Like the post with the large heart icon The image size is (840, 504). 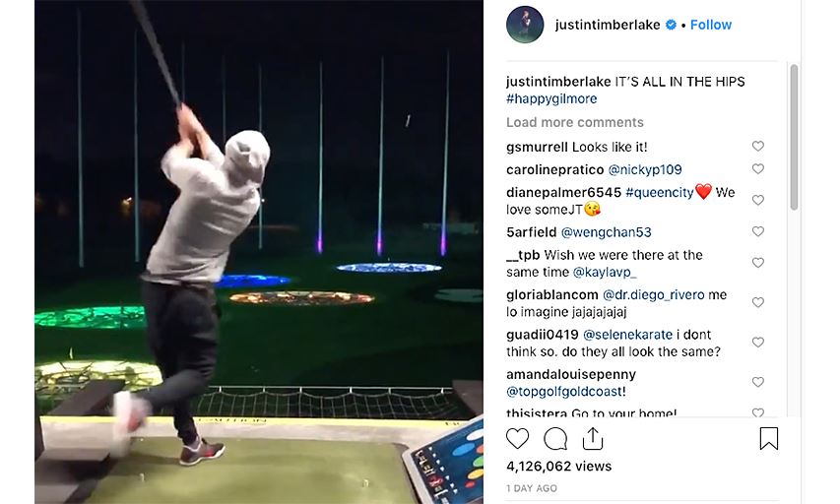point(518,439)
